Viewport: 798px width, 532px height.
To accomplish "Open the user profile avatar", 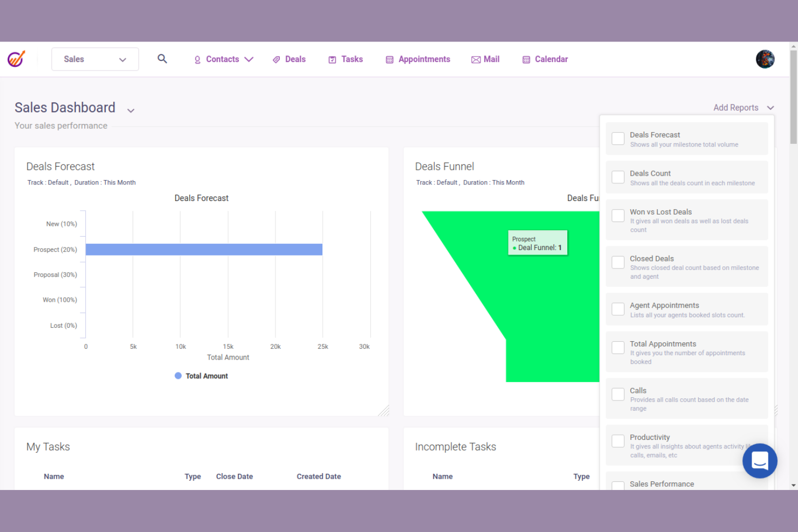I will (x=765, y=59).
